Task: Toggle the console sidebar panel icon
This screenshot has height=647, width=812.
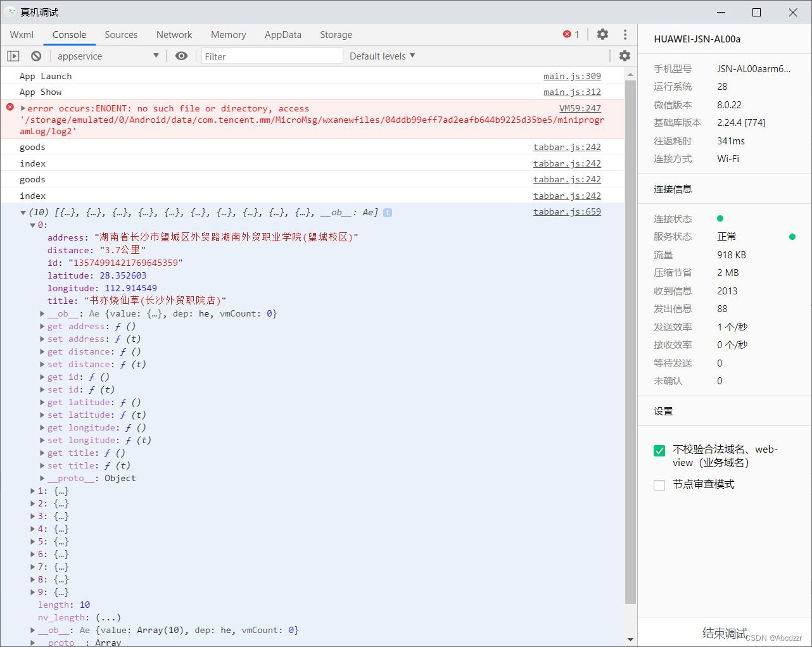Action: (13, 56)
